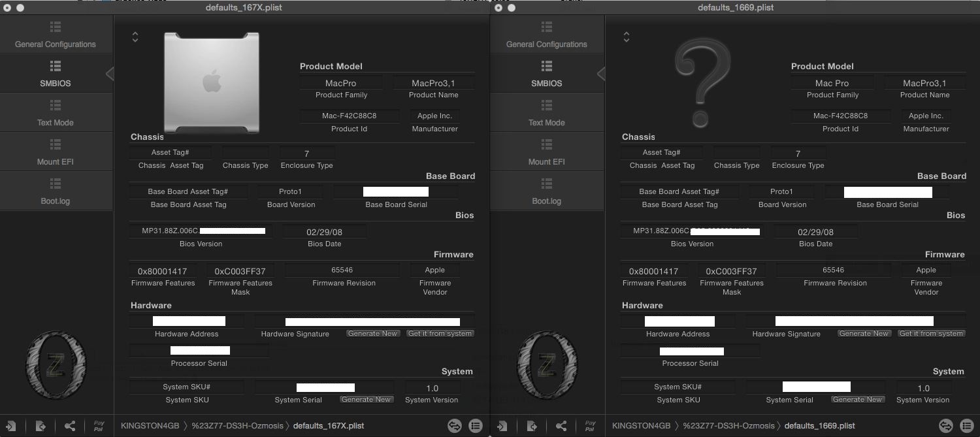Click the export icon in defaults_1669 window
Viewport: 980px width, 437px height.
(x=532, y=426)
